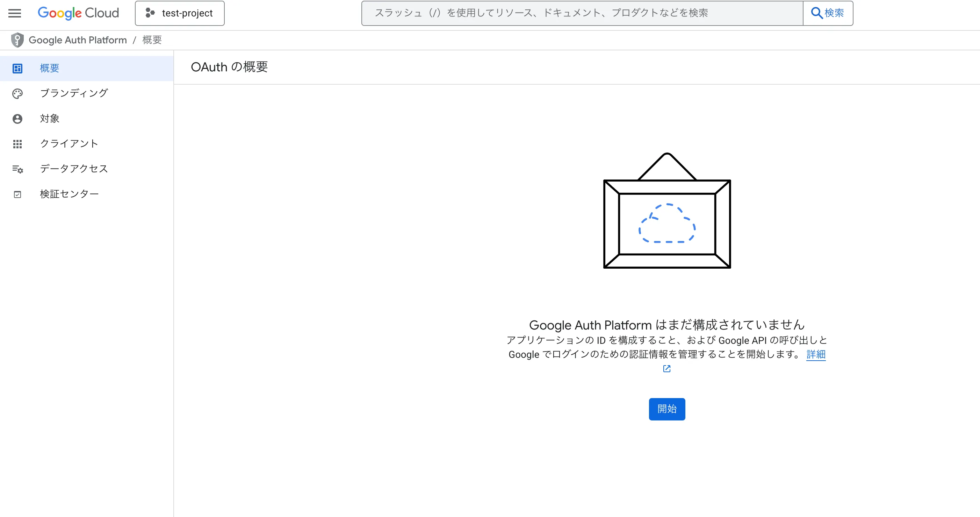Select 概要 in the sidebar menu
Image resolution: width=980 pixels, height=517 pixels.
tap(50, 68)
